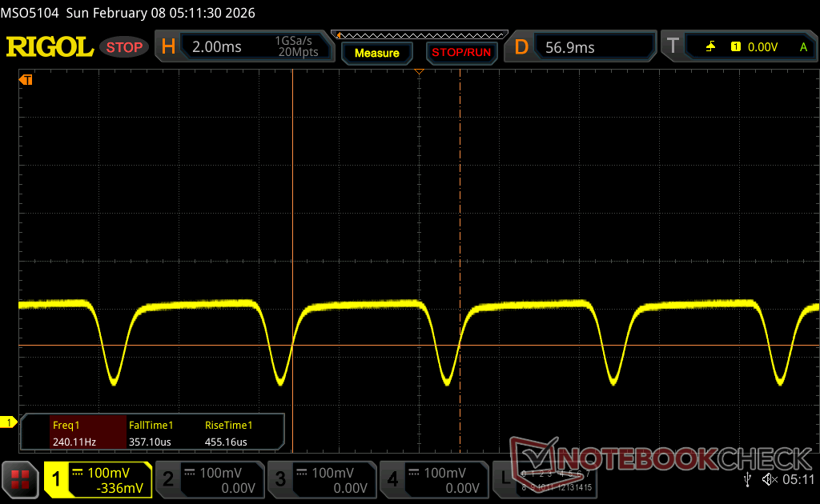Click the USB connection status icon
Viewport: 820px width, 504px height.
[747, 479]
